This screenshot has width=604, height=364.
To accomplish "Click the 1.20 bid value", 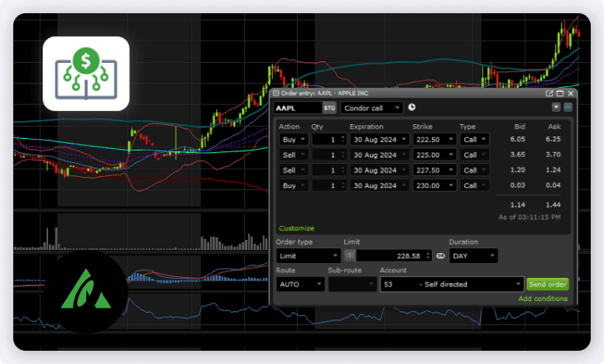I will coord(517,170).
